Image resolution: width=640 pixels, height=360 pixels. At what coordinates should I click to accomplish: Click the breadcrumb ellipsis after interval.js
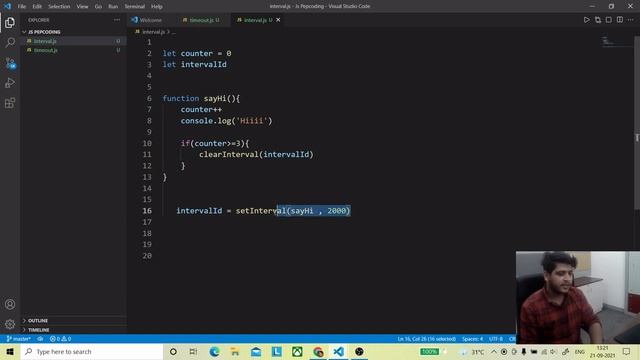pyautogui.click(x=174, y=32)
